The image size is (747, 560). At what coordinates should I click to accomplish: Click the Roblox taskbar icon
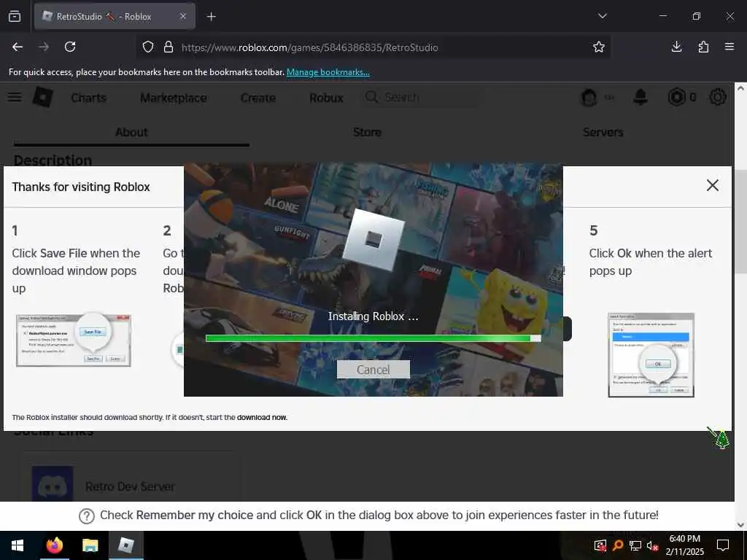[125, 545]
